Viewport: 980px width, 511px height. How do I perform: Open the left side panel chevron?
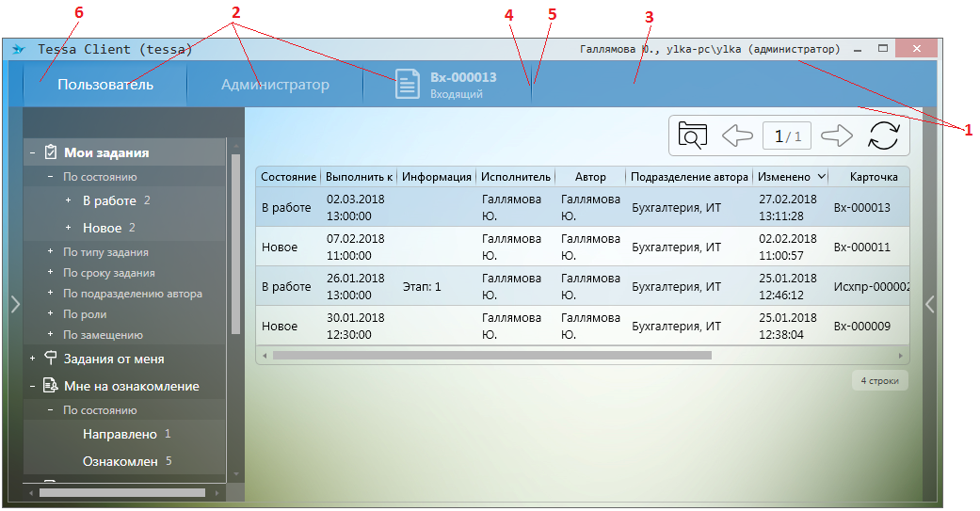14,304
